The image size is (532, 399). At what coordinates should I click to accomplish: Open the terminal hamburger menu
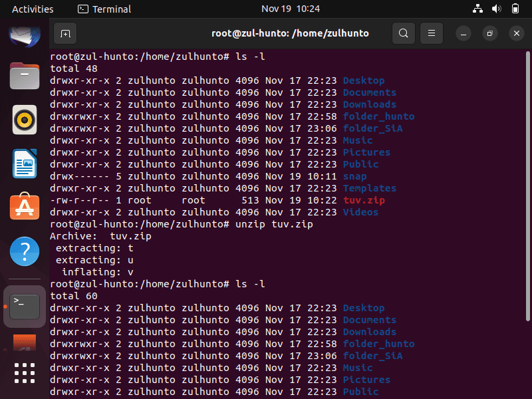(431, 33)
